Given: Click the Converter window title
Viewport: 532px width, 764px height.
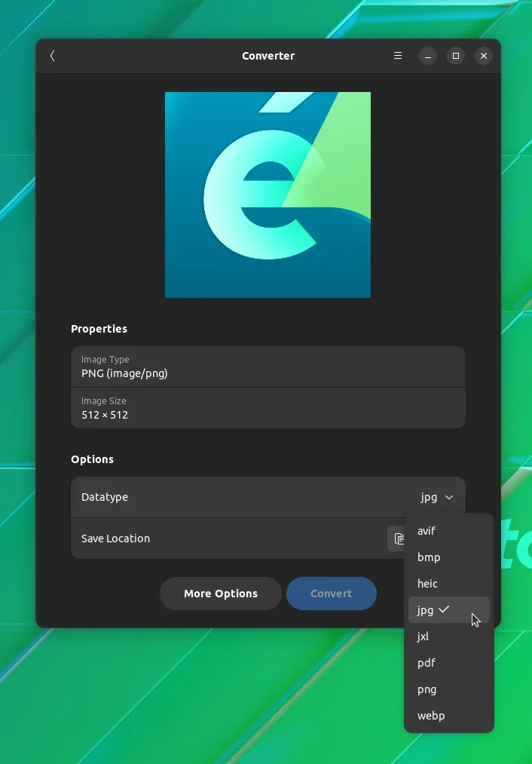Looking at the screenshot, I should (268, 56).
